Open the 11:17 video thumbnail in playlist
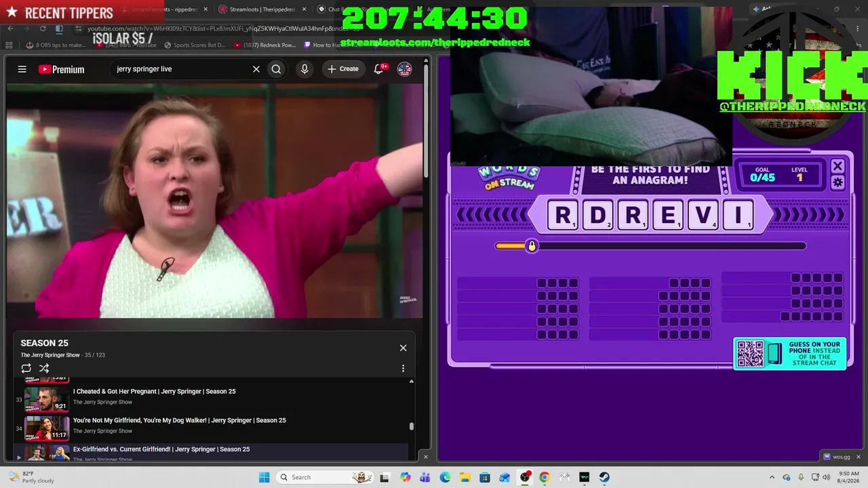The height and width of the screenshot is (488, 868). (x=47, y=428)
